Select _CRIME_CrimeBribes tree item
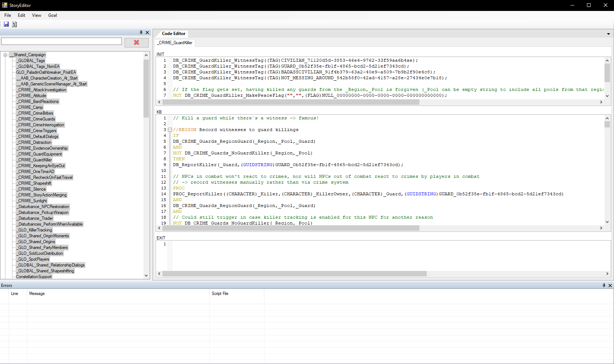This screenshot has height=364, width=614. coord(35,113)
